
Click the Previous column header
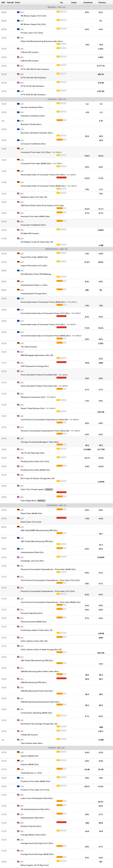pyautogui.click(x=102, y=2)
